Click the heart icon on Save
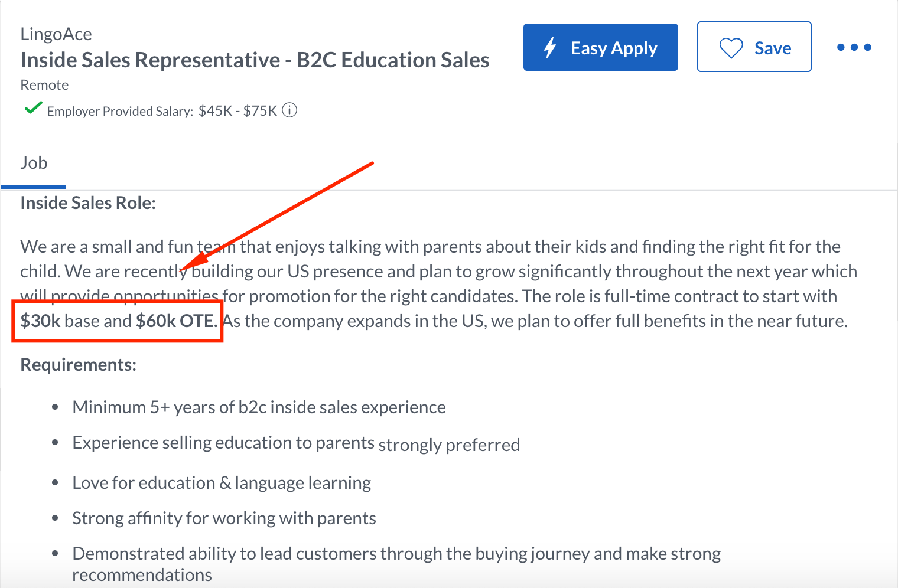Image resolution: width=898 pixels, height=588 pixels. (x=731, y=48)
